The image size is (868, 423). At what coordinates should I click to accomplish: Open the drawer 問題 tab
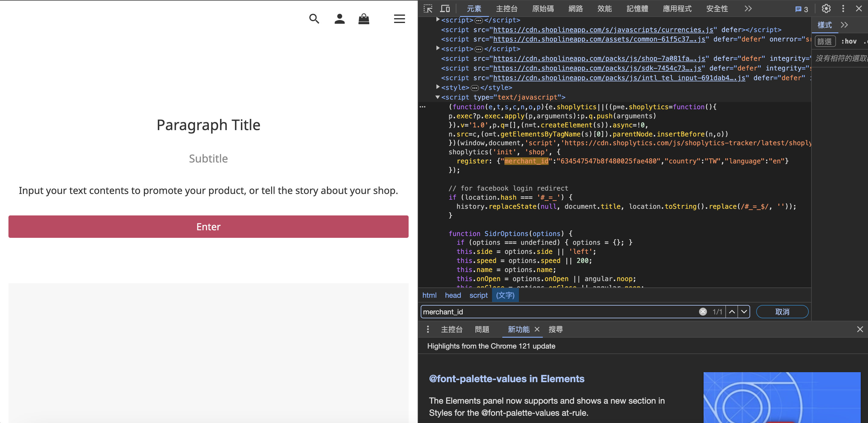pos(482,329)
